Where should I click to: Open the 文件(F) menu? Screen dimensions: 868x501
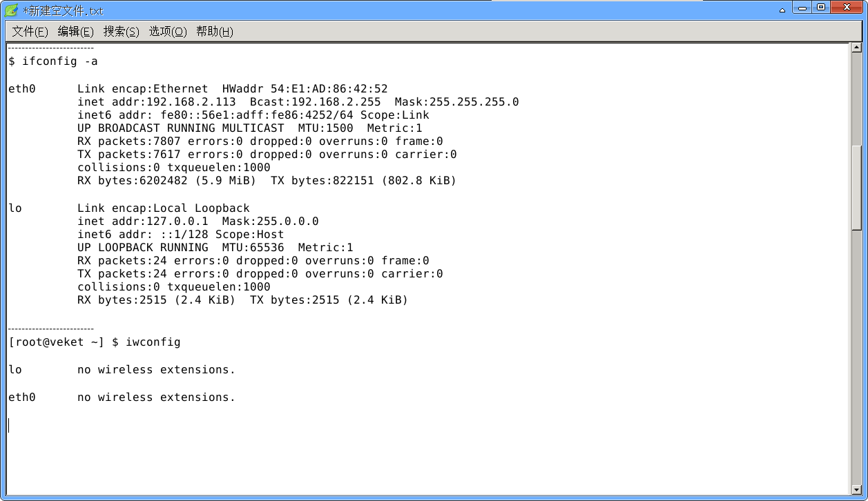coord(30,32)
